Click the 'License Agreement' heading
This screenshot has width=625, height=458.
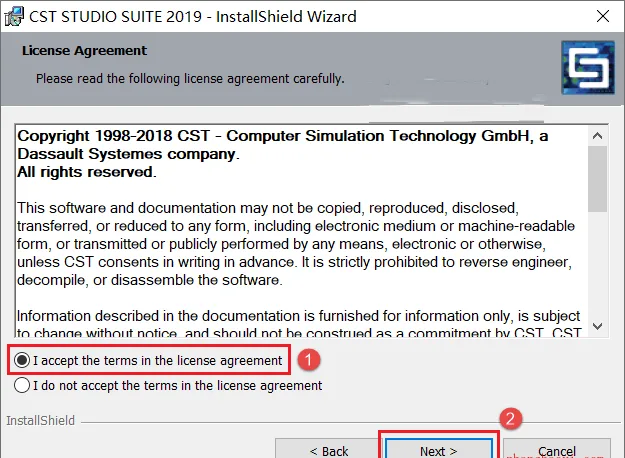(85, 51)
